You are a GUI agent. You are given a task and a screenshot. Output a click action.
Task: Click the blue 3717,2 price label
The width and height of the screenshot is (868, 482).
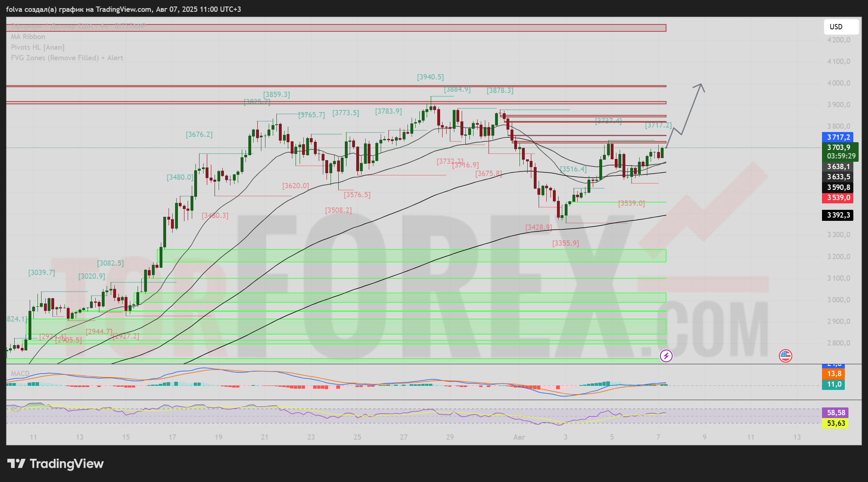[838, 137]
